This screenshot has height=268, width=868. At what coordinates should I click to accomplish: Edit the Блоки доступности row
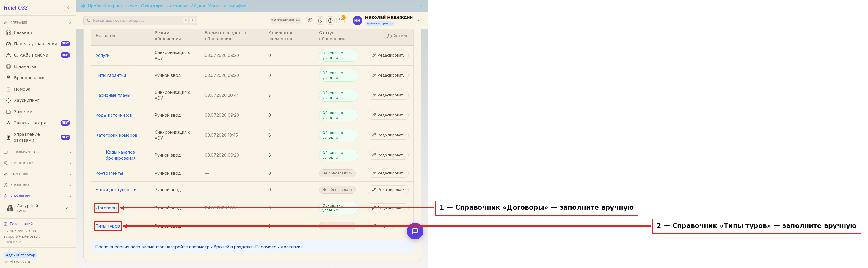click(388, 190)
